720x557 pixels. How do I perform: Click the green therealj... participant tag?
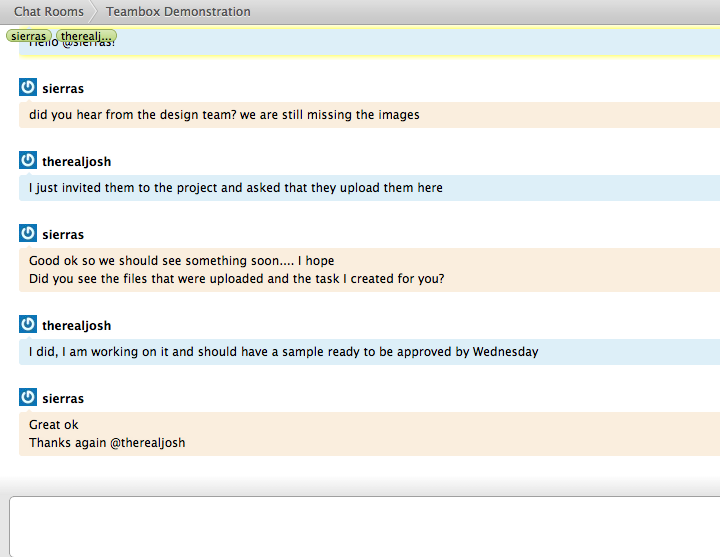pyautogui.click(x=87, y=36)
